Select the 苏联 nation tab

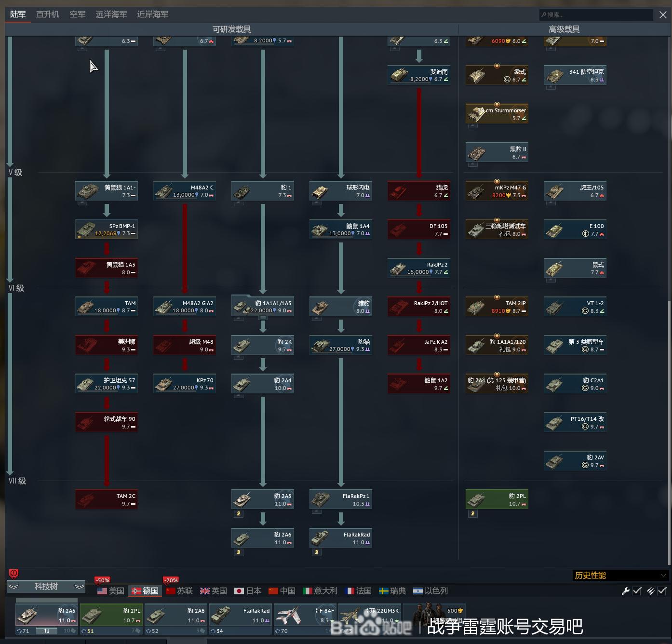[x=179, y=591]
